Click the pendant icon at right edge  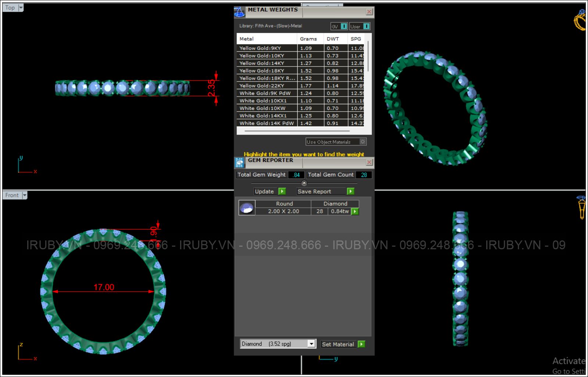[581, 207]
